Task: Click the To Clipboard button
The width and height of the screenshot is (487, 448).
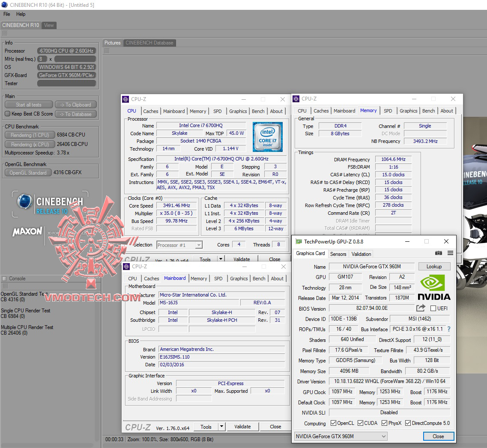Action: coord(76,105)
